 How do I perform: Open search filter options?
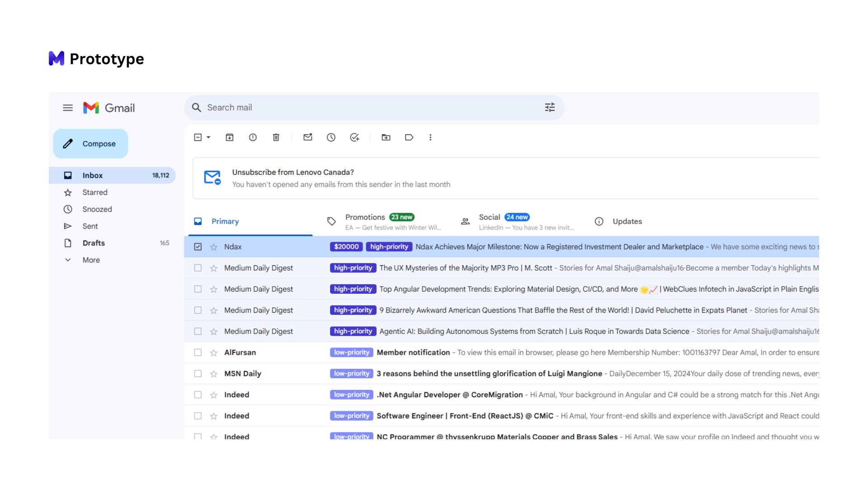click(550, 108)
